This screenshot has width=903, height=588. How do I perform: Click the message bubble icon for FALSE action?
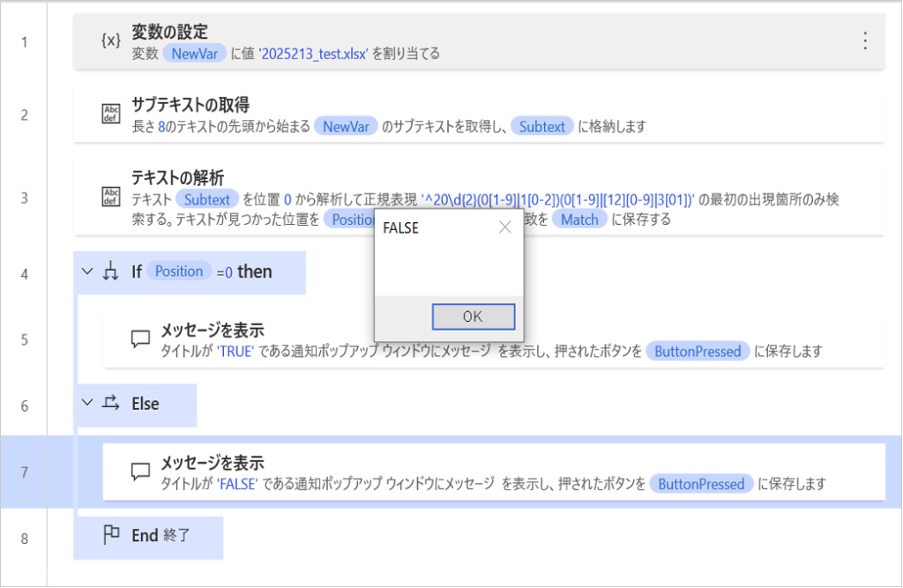140,472
